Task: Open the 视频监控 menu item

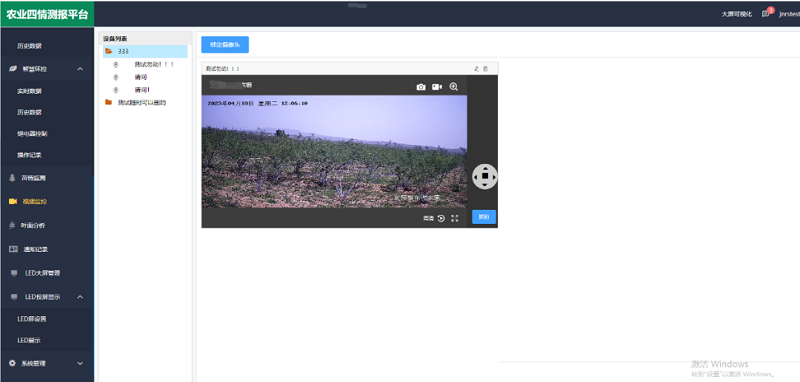Action: pyautogui.click(x=35, y=201)
